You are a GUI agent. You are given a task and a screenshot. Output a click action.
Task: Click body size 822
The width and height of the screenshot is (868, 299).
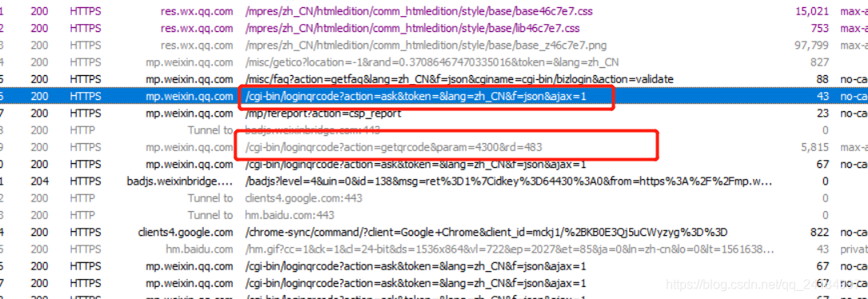[x=819, y=233]
